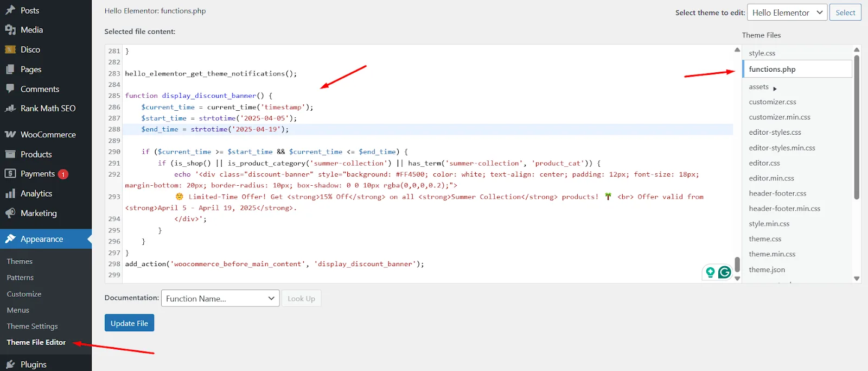
Task: Click line 298 add_action code
Action: click(x=275, y=264)
